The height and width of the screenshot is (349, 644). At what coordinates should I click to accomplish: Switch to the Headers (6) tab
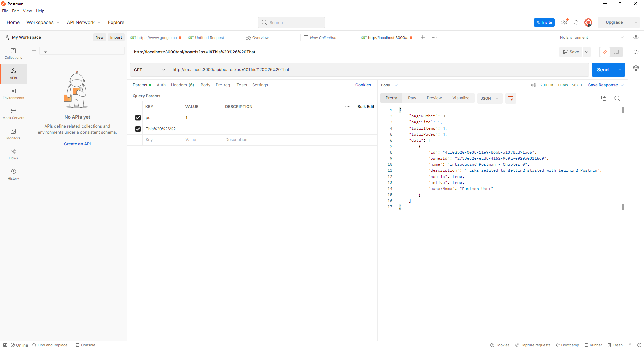point(182,85)
